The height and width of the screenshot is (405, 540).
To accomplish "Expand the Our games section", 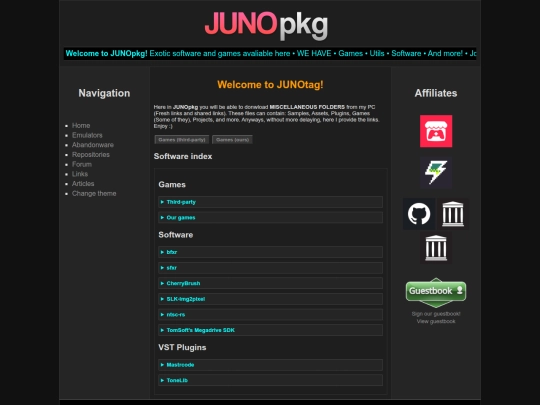I will [x=270, y=218].
